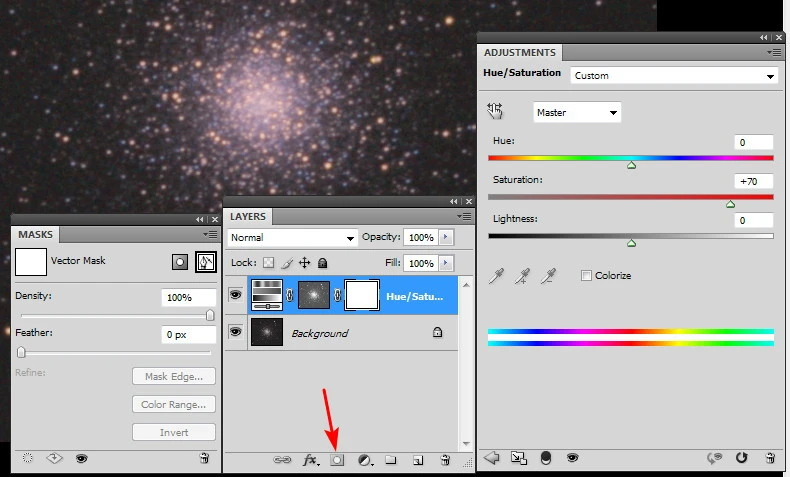
Task: Click the add-to-sample eyedropper tool
Action: 521,276
